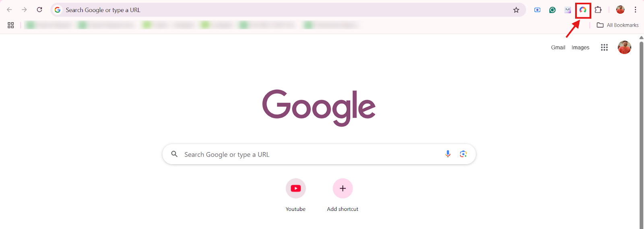The height and width of the screenshot is (229, 644).
Task: Click the scrollbar up arrow
Action: point(641,37)
